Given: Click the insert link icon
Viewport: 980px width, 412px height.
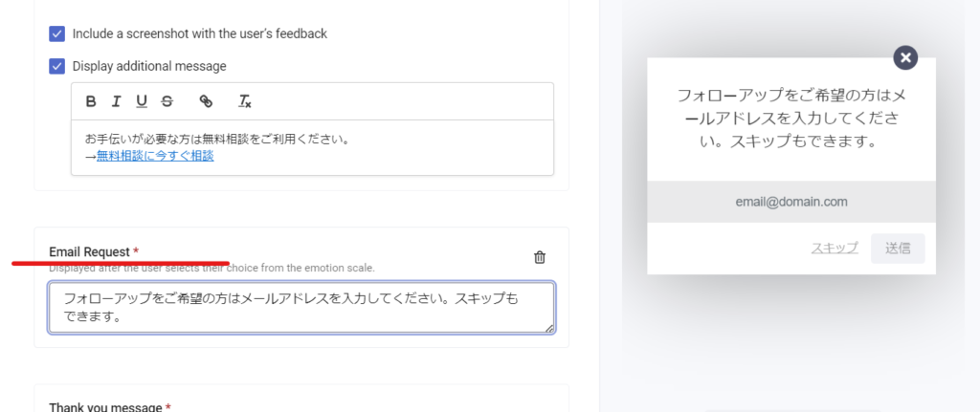Looking at the screenshot, I should pos(206,101).
